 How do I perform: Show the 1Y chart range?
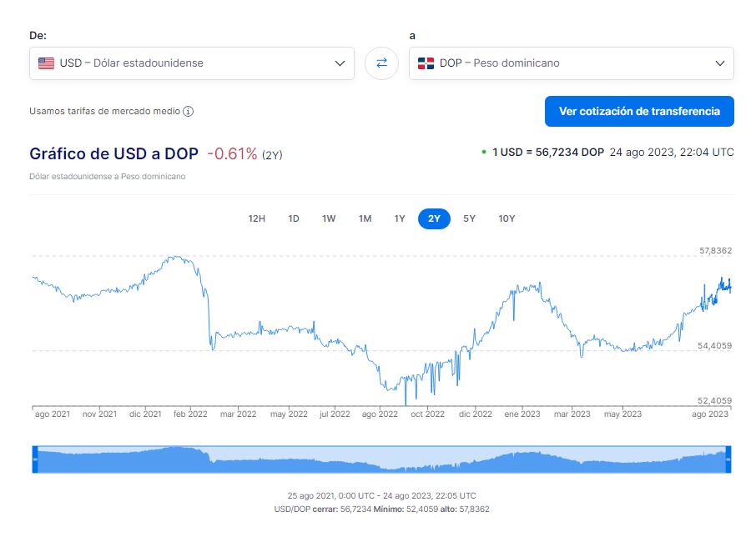pyautogui.click(x=400, y=218)
